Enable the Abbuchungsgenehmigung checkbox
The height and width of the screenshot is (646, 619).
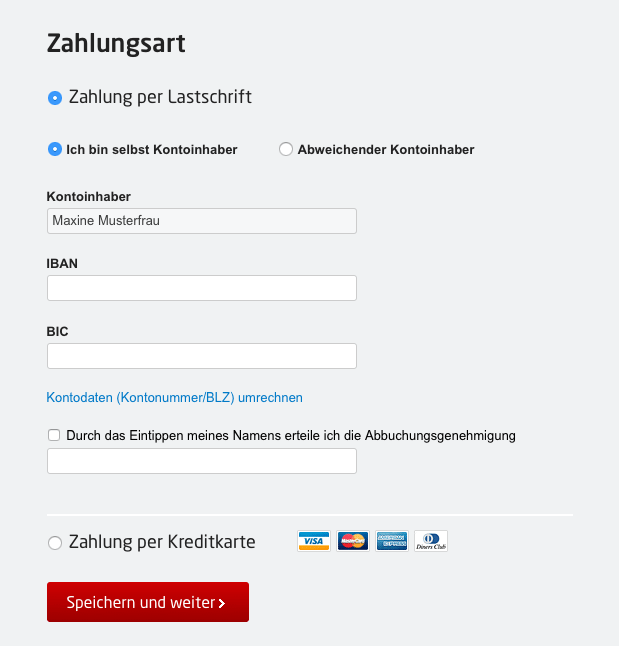pyautogui.click(x=54, y=435)
